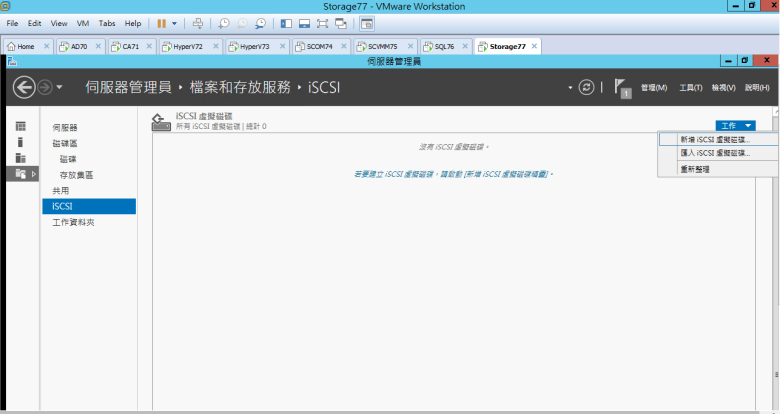Select 磁碟區 in the navigation pane
This screenshot has height=414, width=780.
pos(66,143)
